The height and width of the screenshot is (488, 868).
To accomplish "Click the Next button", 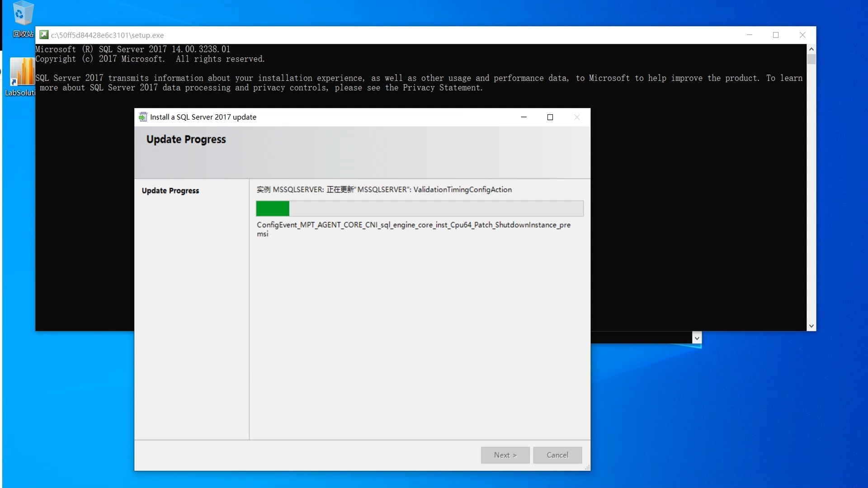I will coord(505,455).
